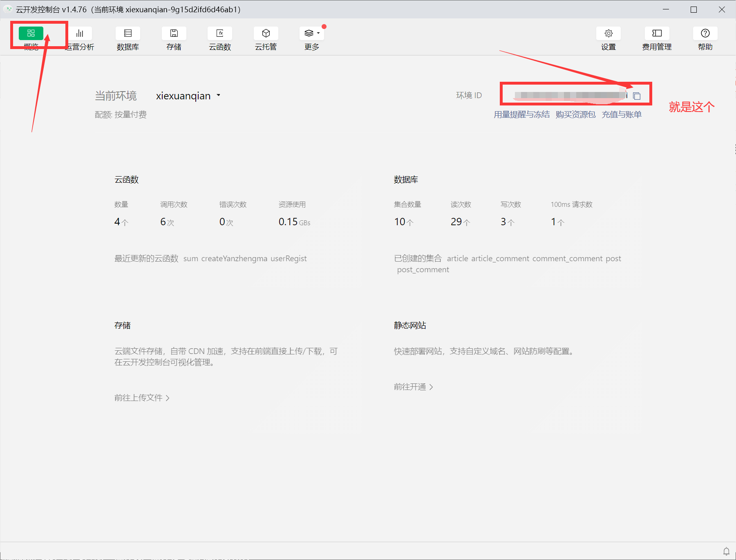The height and width of the screenshot is (560, 736).
Task: Open 设置 settings
Action: click(x=608, y=38)
